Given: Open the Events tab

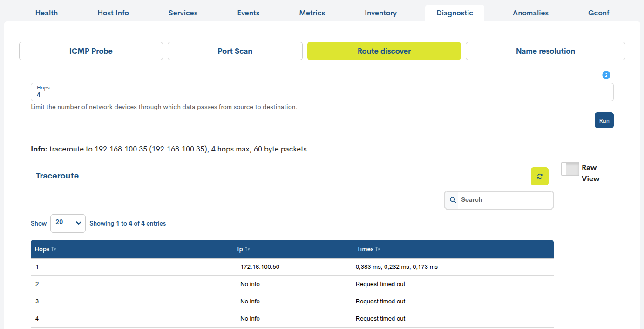Looking at the screenshot, I should pos(248,13).
